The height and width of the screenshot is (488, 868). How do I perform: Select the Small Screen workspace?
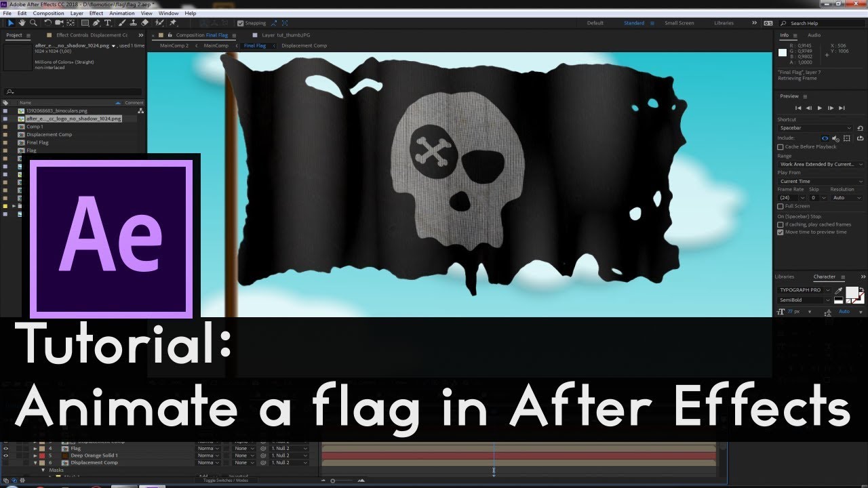coord(679,23)
